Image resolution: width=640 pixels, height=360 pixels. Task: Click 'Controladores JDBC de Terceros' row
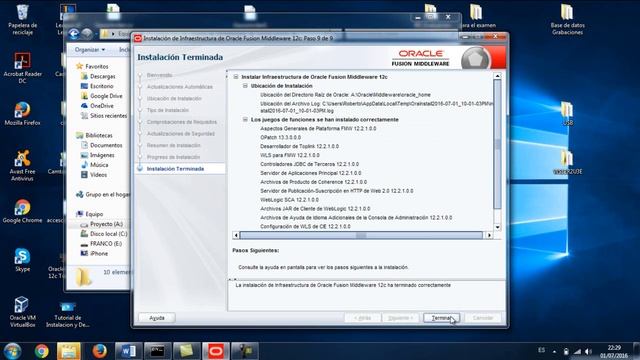click(309, 164)
